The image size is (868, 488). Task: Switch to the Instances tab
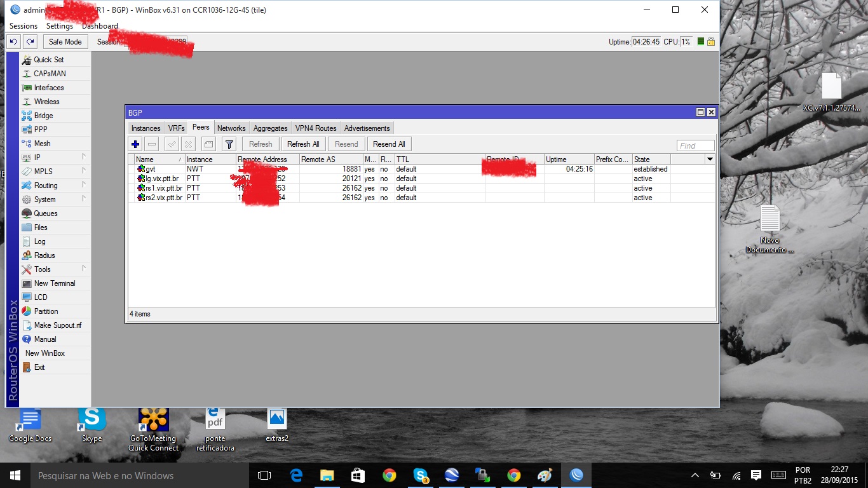146,128
